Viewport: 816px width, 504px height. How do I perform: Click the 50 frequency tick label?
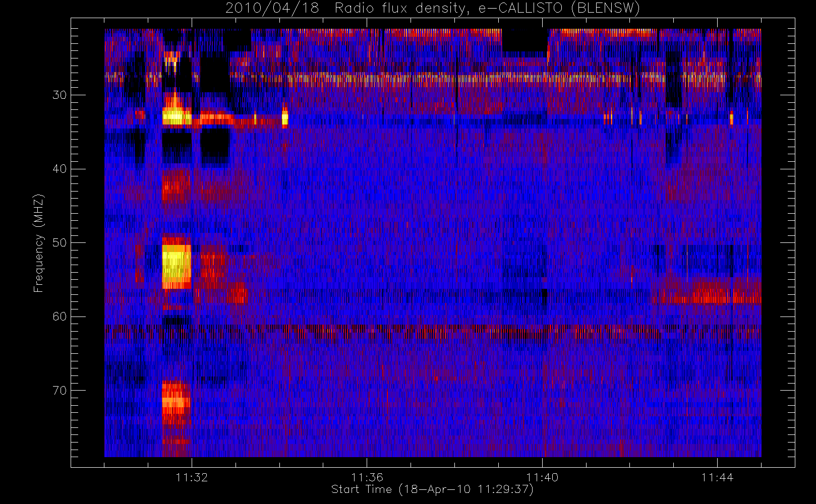coord(59,243)
